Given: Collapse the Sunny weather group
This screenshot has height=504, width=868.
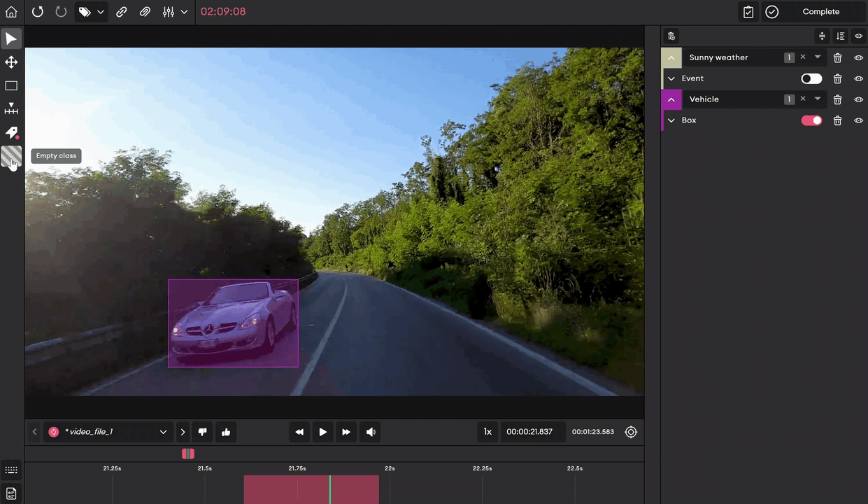Looking at the screenshot, I should click(671, 58).
